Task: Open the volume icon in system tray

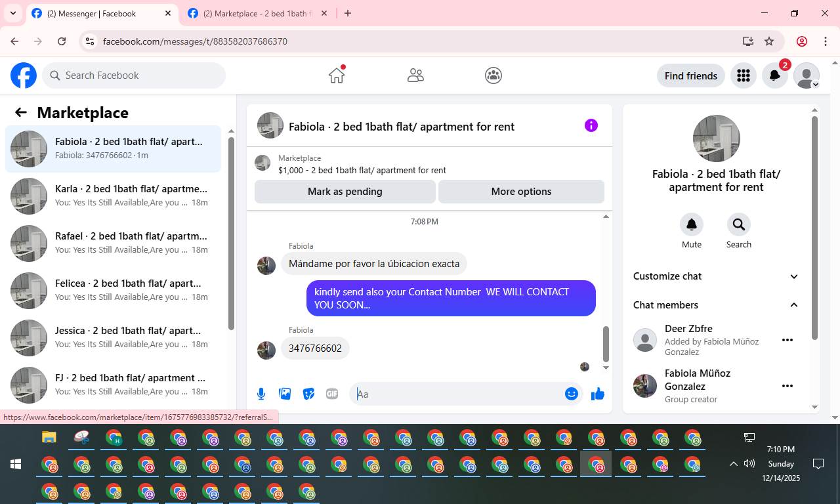Action: tap(749, 464)
